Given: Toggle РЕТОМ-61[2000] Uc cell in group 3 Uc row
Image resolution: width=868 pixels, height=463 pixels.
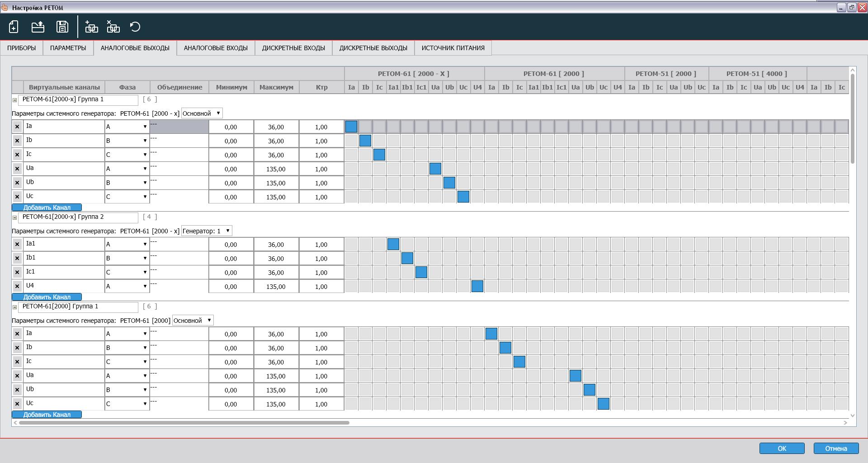Looking at the screenshot, I should pos(604,404).
